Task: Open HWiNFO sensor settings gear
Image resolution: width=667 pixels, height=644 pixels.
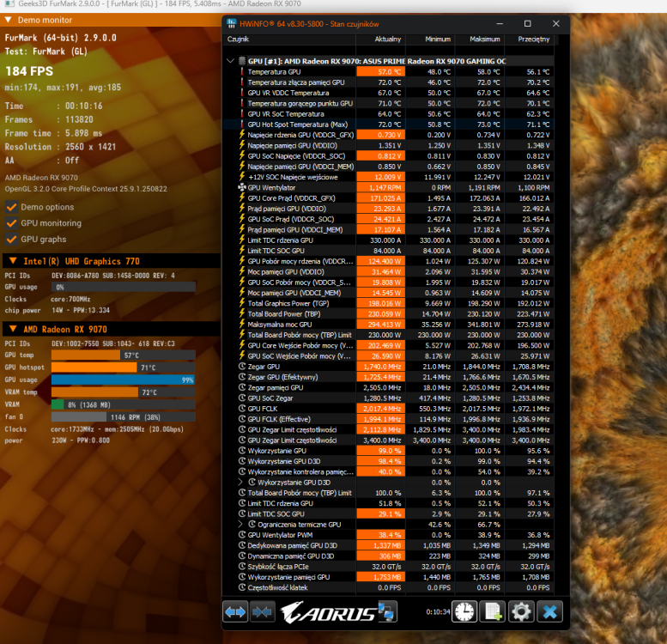Action: tap(521, 611)
